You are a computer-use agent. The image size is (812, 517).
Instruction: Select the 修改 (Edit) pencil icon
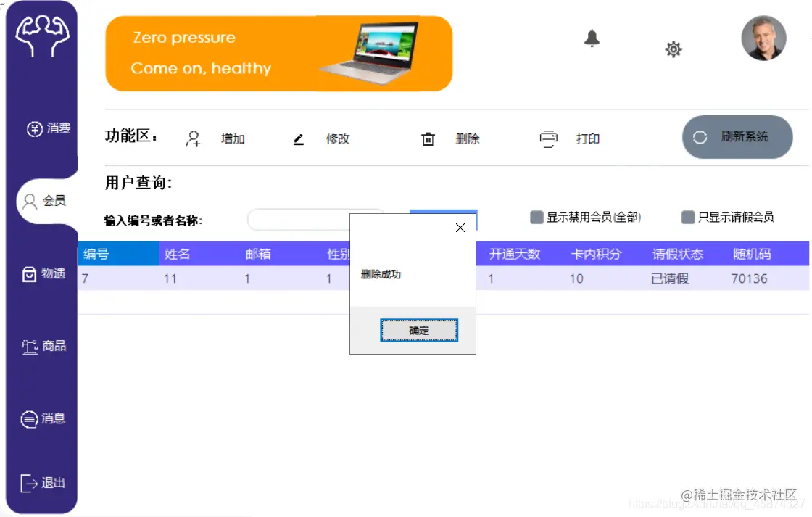coord(299,139)
